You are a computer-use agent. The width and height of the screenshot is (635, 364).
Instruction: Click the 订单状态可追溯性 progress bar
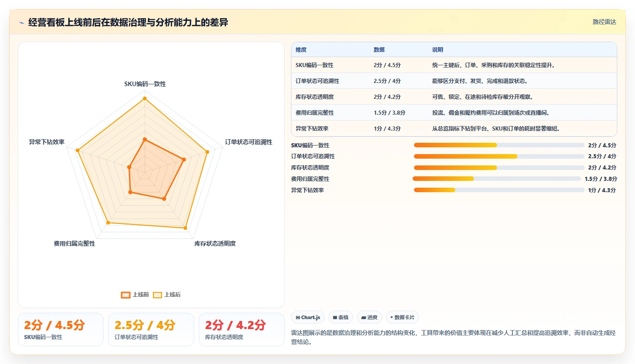click(x=499, y=156)
